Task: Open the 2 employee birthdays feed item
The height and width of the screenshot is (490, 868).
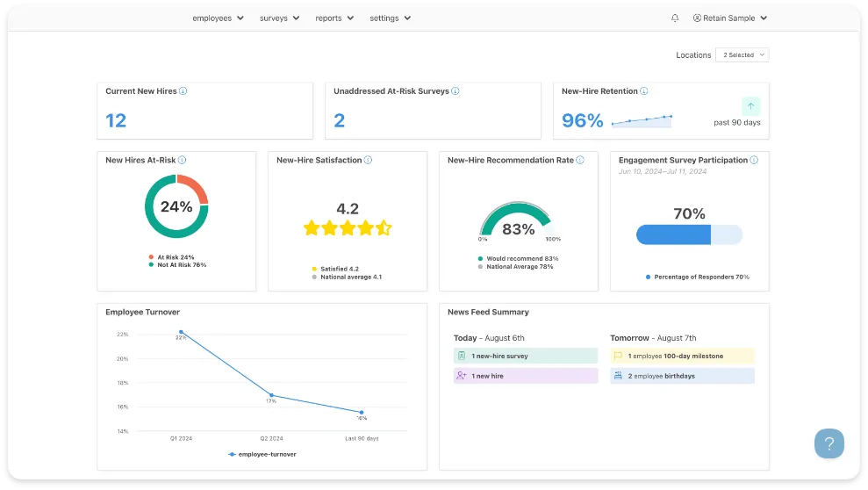Action: pos(682,376)
